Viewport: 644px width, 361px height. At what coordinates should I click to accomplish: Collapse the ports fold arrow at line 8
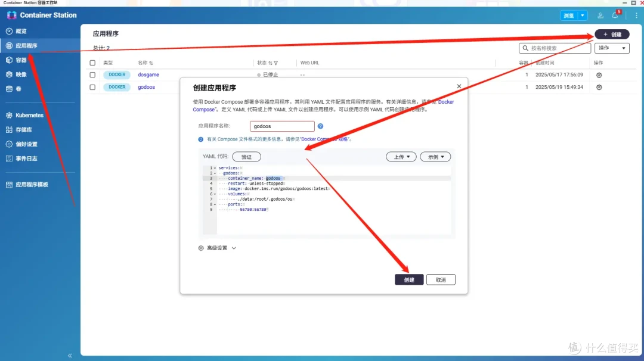[215, 204]
